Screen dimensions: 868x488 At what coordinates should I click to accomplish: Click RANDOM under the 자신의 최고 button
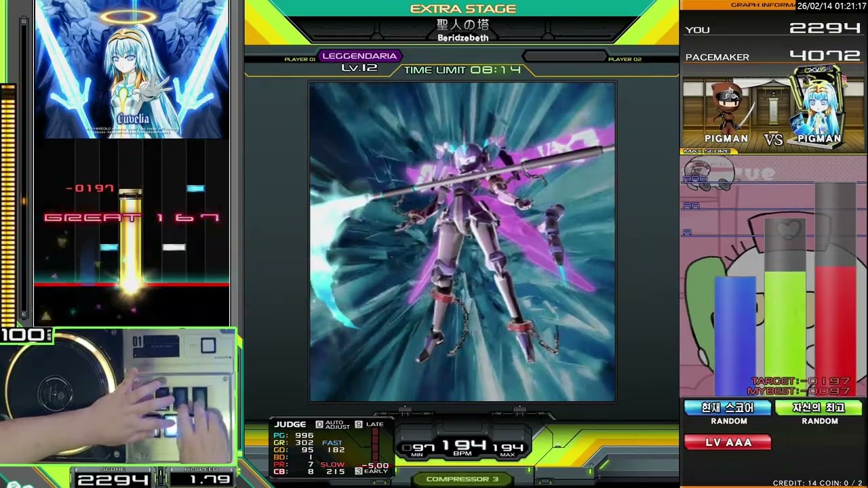820,422
